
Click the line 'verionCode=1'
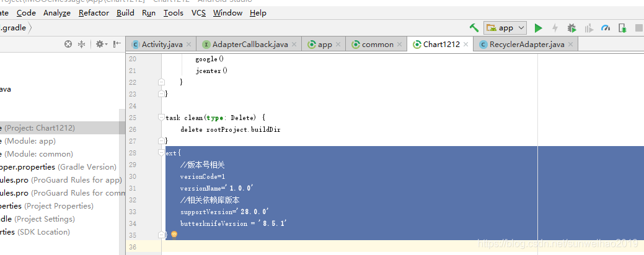[203, 176]
